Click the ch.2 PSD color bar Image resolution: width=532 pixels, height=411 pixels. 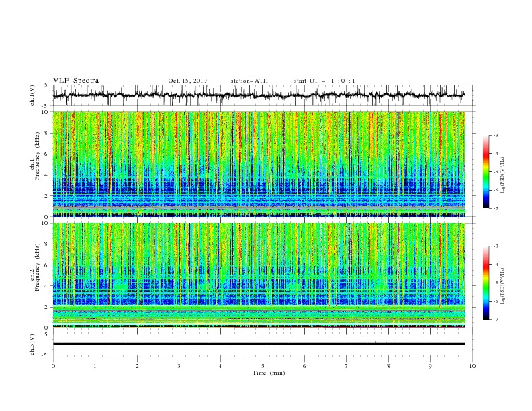point(486,283)
